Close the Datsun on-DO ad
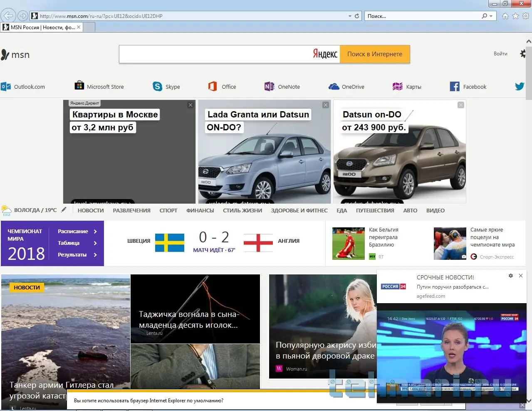532x411 pixels. point(461,105)
